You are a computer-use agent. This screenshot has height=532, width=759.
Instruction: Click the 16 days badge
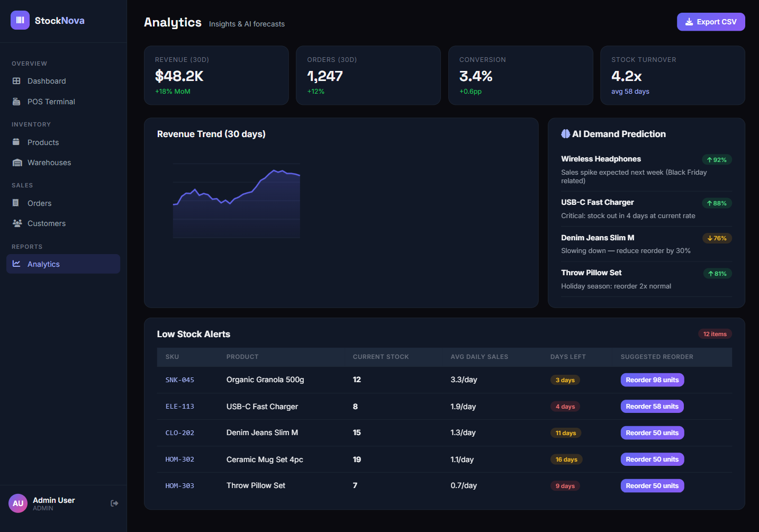[566, 459]
